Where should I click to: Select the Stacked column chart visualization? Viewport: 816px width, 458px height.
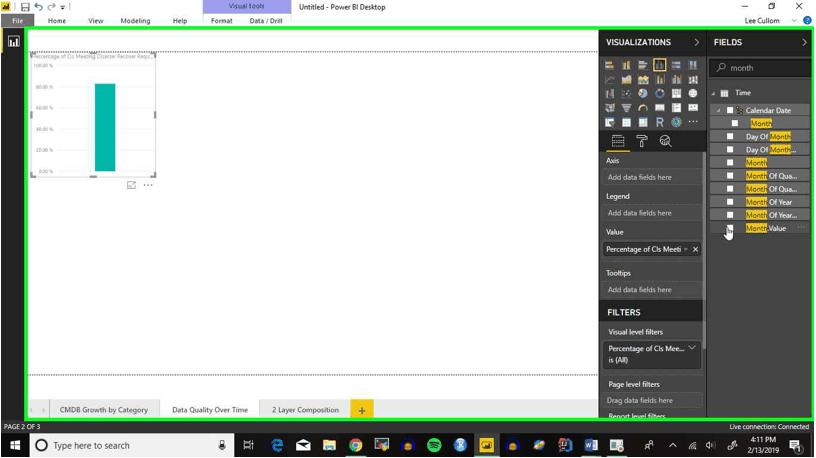pos(626,65)
